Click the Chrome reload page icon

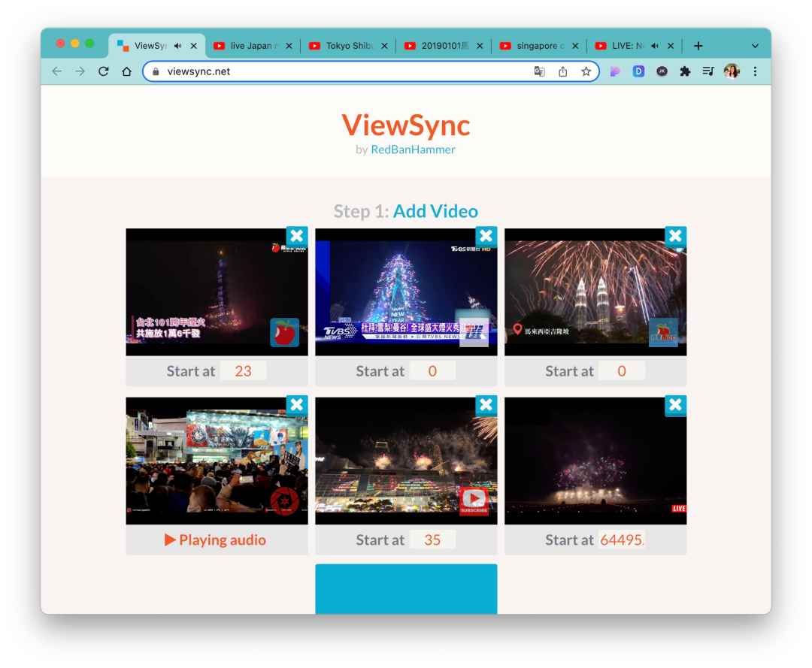pyautogui.click(x=104, y=71)
